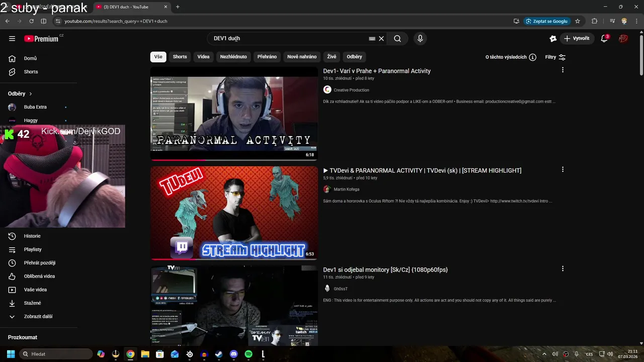644x362 pixels.
Task: Close the DEV1 duch YouTube tab
Action: [166, 7]
